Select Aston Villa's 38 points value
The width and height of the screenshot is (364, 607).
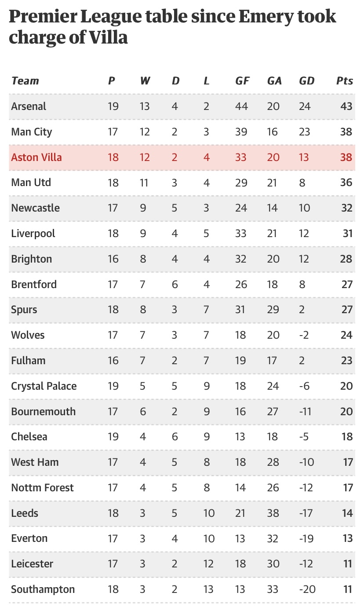coord(346,157)
